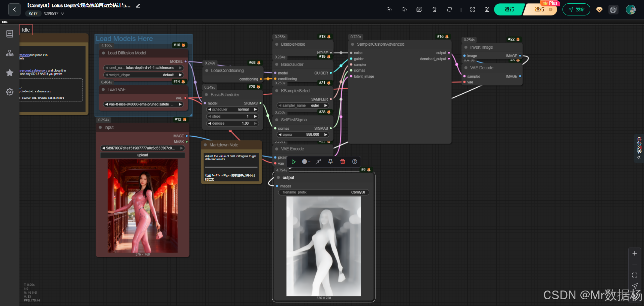Image resolution: width=644 pixels, height=306 pixels.
Task: Select the VAE Encode node title
Action: click(292, 149)
